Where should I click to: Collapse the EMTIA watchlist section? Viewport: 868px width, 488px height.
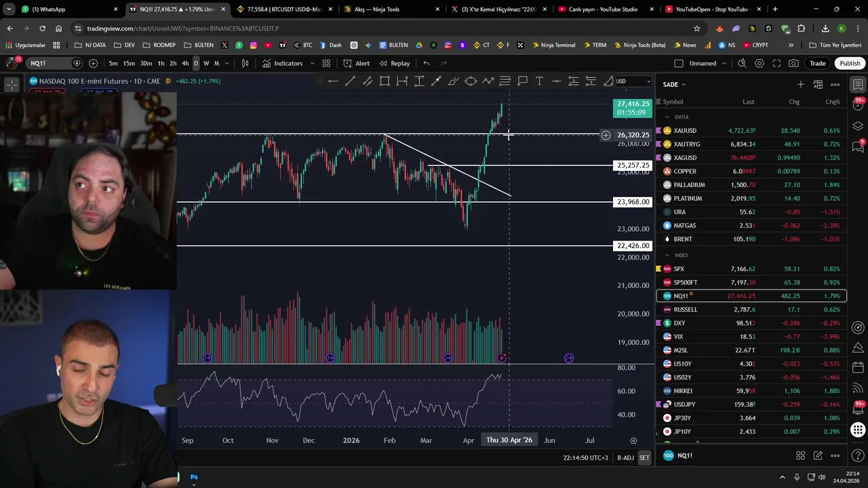[667, 117]
